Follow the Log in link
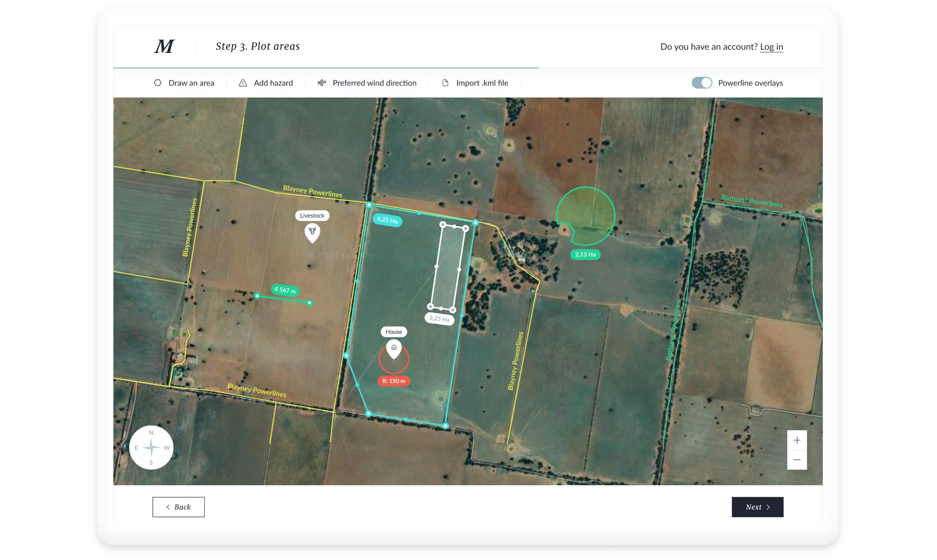Image resolution: width=937 pixels, height=560 pixels. (x=771, y=47)
